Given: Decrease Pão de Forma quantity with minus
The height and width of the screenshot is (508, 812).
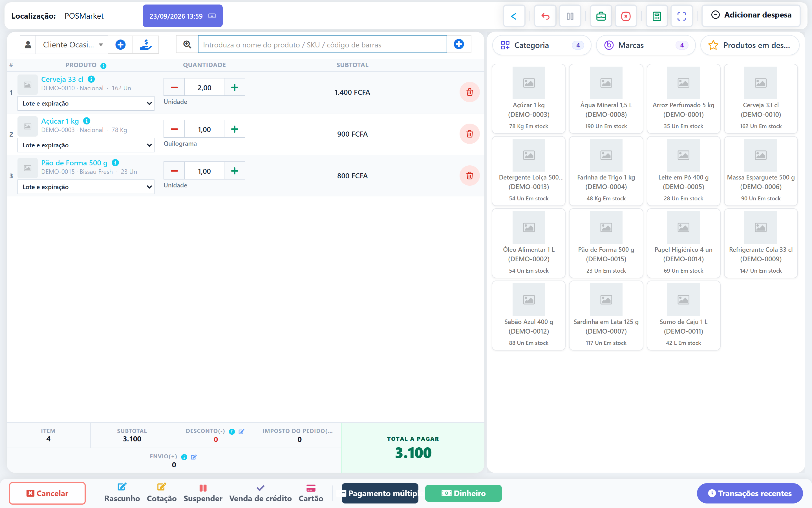Looking at the screenshot, I should point(174,171).
